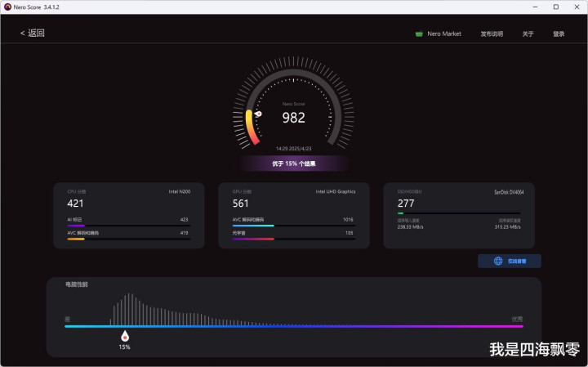Click the 优于 15% 个结果 banner
The height and width of the screenshot is (367, 588).
[x=294, y=163]
